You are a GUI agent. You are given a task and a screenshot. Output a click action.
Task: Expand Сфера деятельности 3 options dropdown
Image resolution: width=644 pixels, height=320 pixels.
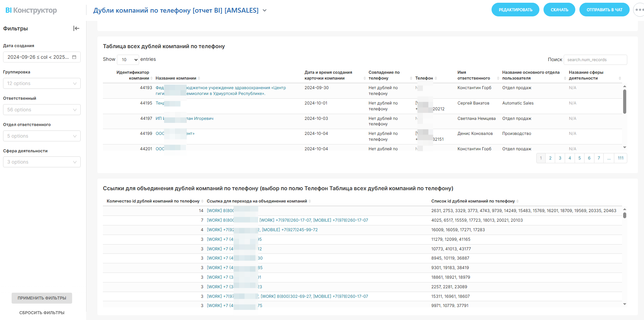[x=42, y=162]
